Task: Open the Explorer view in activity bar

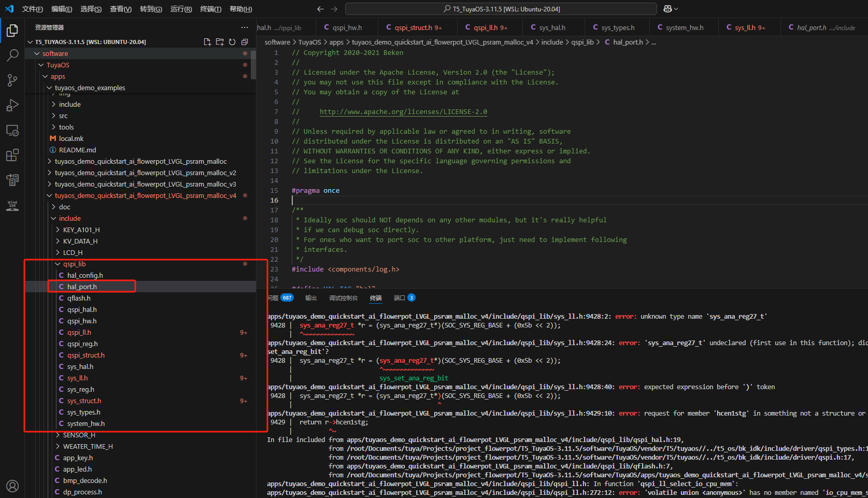Action: tap(12, 31)
